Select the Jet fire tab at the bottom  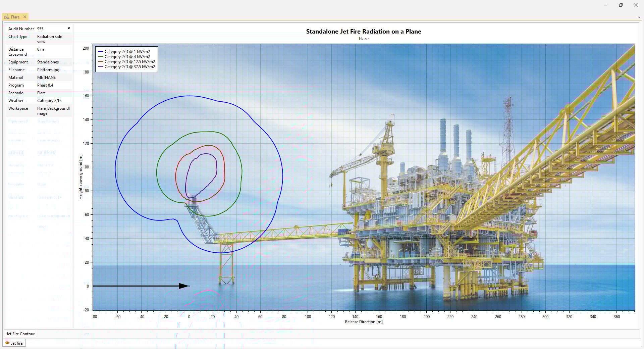coord(16,343)
